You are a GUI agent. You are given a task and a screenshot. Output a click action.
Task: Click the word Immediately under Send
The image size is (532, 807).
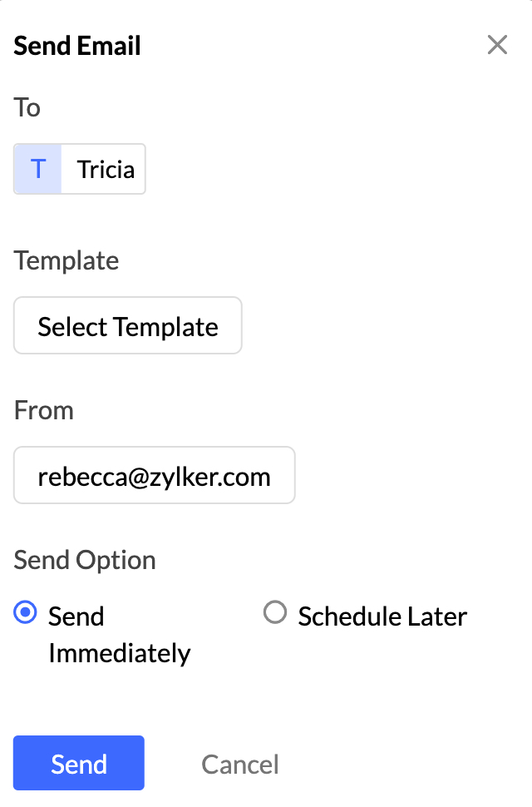119,654
